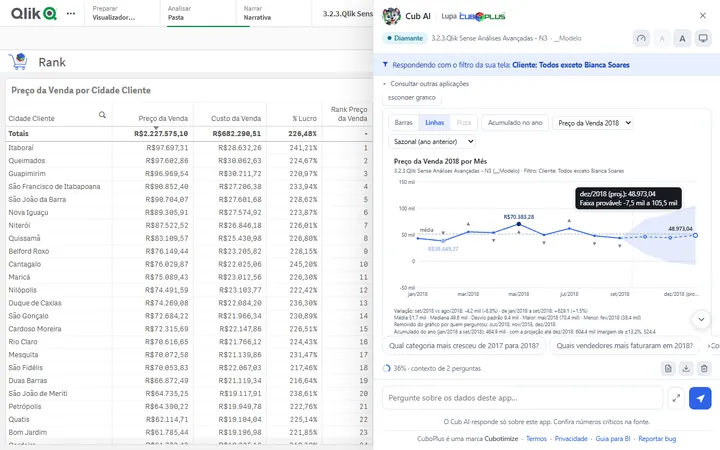Click the monitor display icon in Cub AI header
This screenshot has height=450, width=720.
[703, 39]
